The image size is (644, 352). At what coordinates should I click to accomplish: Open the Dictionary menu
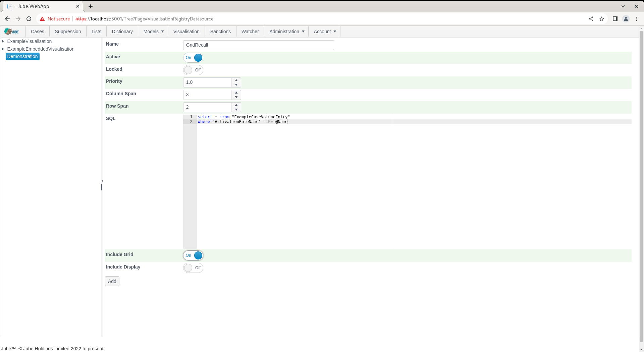point(122,32)
